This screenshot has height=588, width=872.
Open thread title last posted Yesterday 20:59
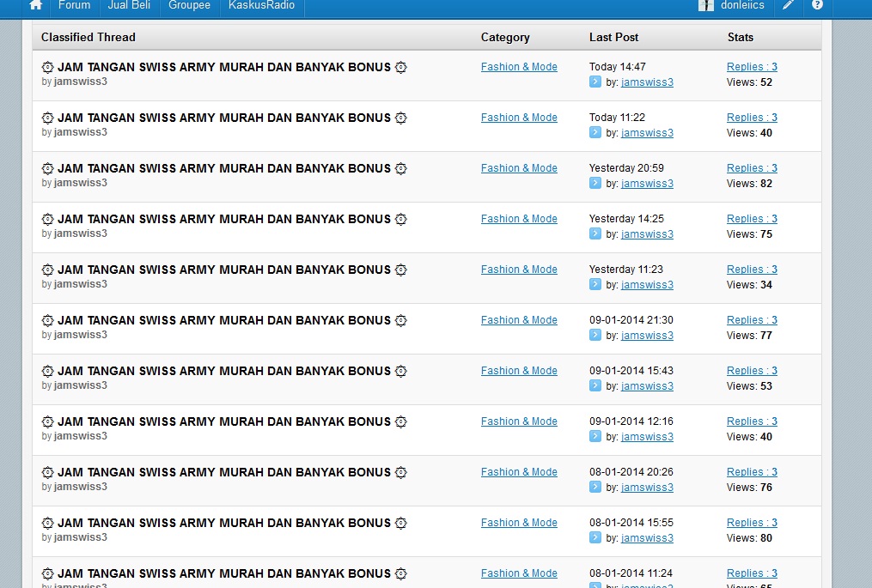tap(224, 168)
